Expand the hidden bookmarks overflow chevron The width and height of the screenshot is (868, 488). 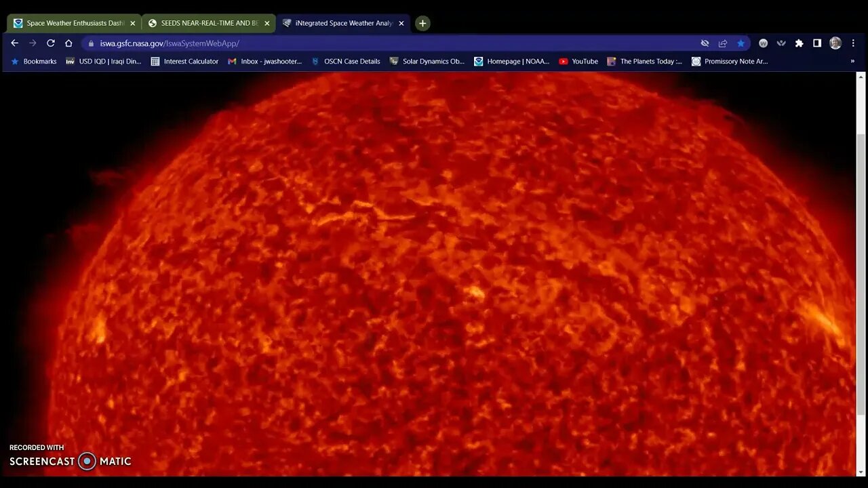pos(852,61)
